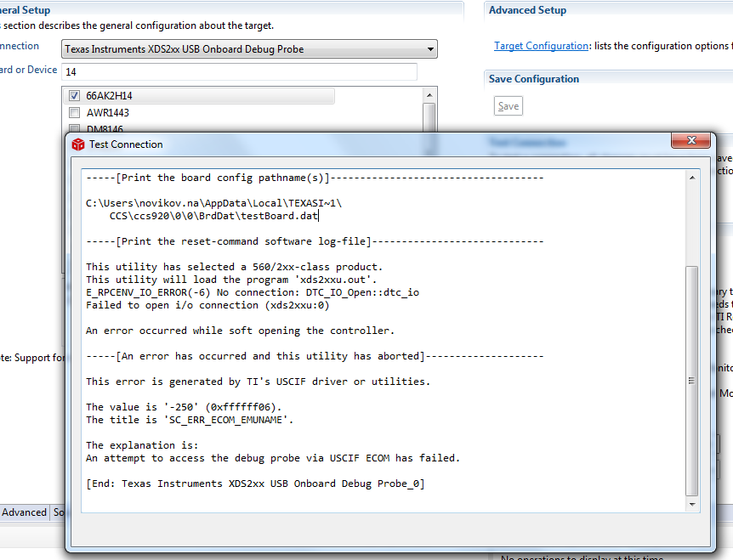This screenshot has width=733, height=560.
Task: Click the E_RPCENV_IO_ERROR(-6) log line
Action: pyautogui.click(x=253, y=292)
